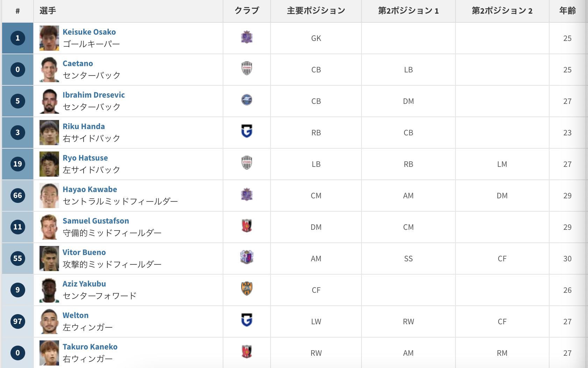Click the 選手 column header

[48, 11]
